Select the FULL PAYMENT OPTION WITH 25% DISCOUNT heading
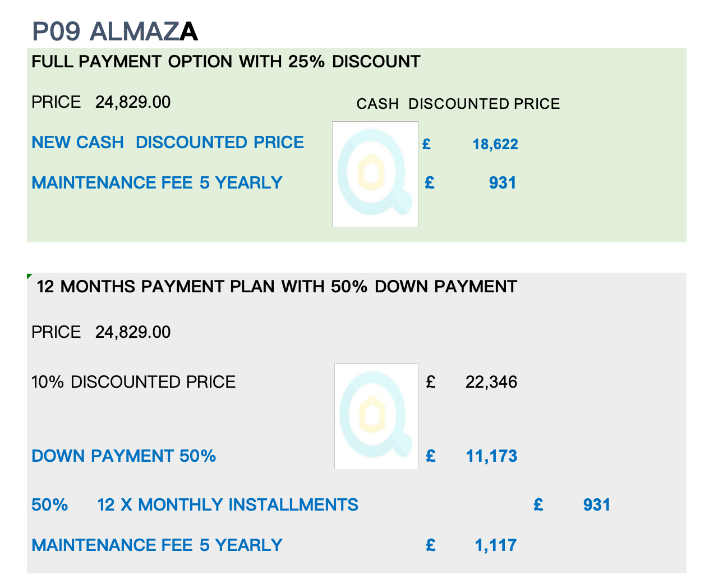The image size is (709, 588). click(226, 61)
